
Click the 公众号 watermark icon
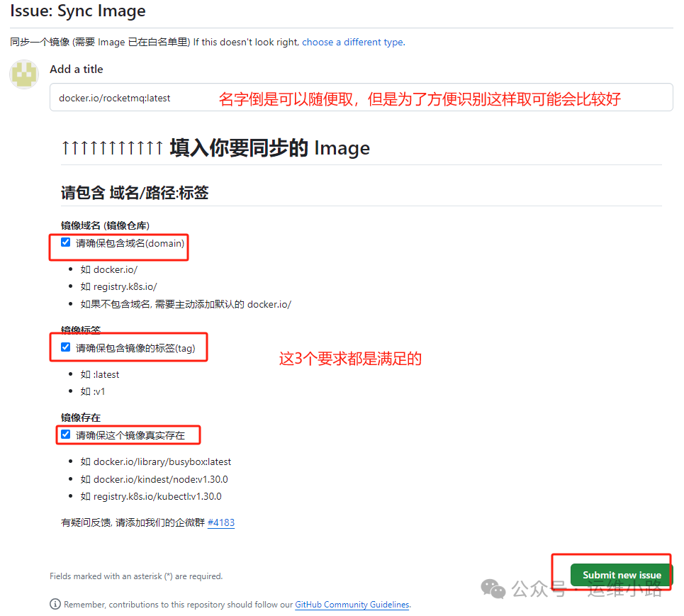[x=537, y=589]
